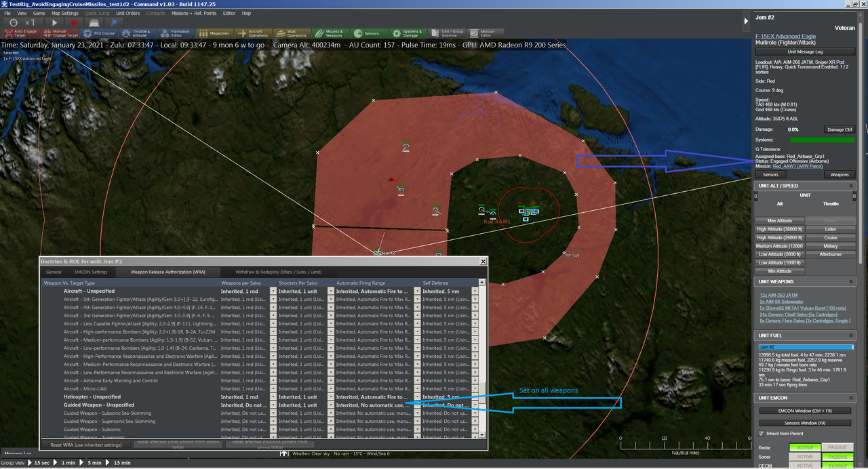This screenshot has width=868, height=469.
Task: Open the Unit Message Log
Action: click(x=804, y=52)
